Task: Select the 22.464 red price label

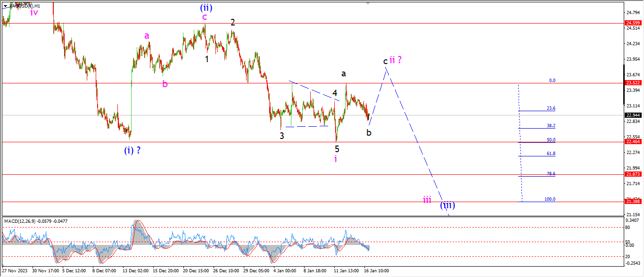Action: [632, 142]
